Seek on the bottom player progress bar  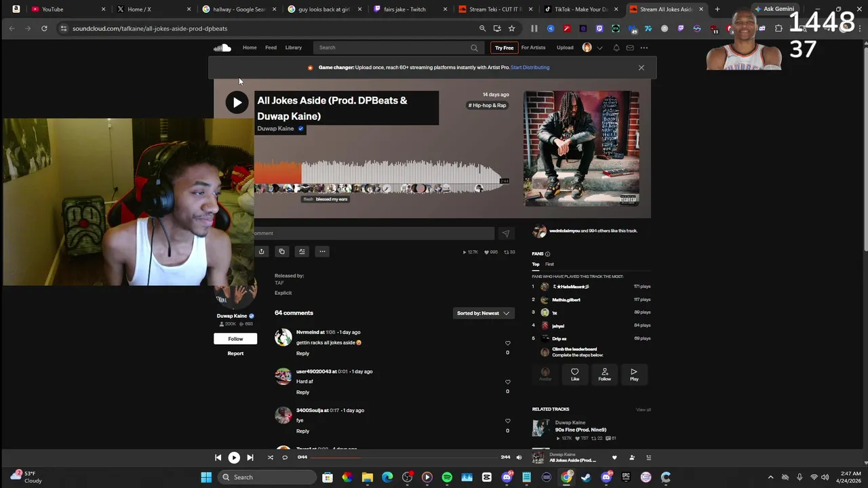404,457
